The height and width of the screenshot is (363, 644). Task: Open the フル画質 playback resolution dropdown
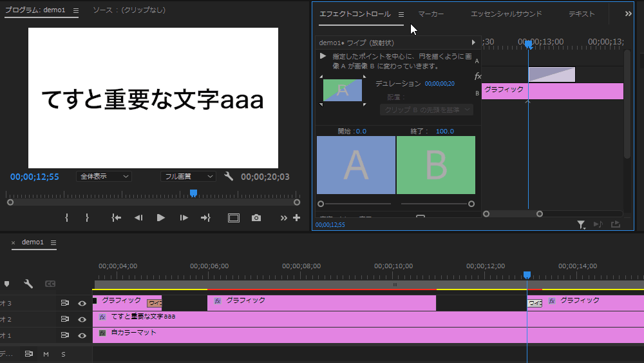[188, 177]
